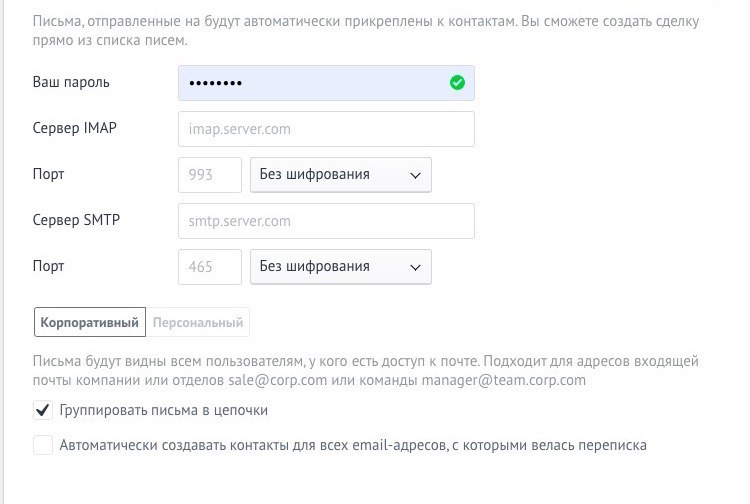Screen dimensions: 750x504
Task: Switch to the Персональный mailbox type
Action: point(198,322)
